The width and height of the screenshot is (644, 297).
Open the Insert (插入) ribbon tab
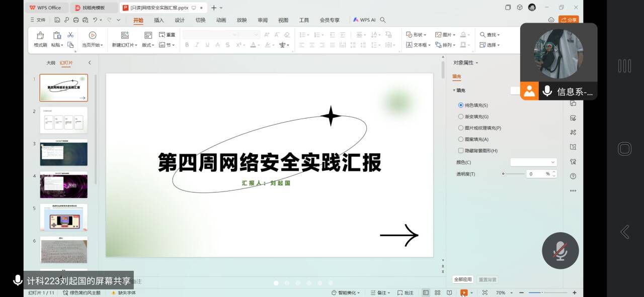[x=159, y=20]
